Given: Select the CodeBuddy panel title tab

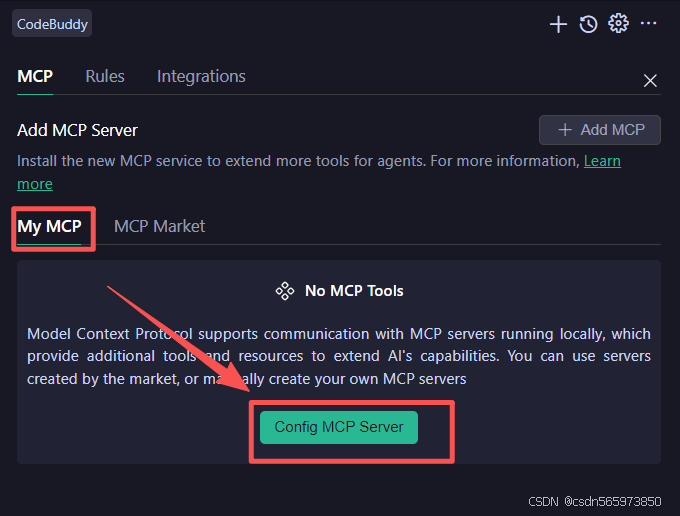Looking at the screenshot, I should (x=52, y=24).
